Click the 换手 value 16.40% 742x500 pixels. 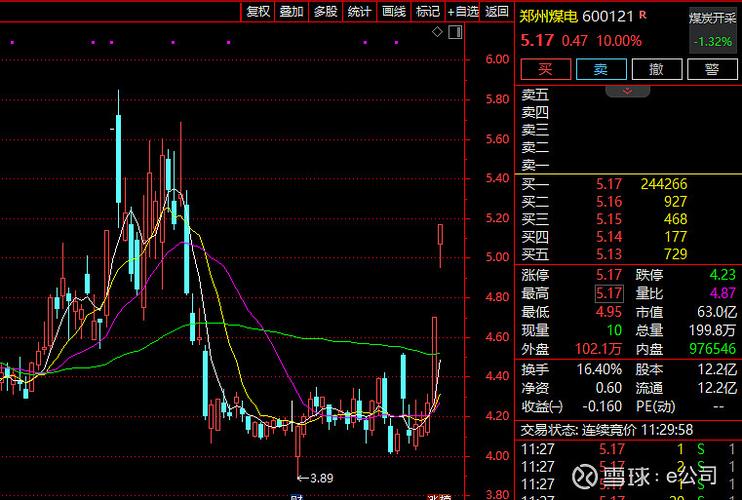coord(599,369)
